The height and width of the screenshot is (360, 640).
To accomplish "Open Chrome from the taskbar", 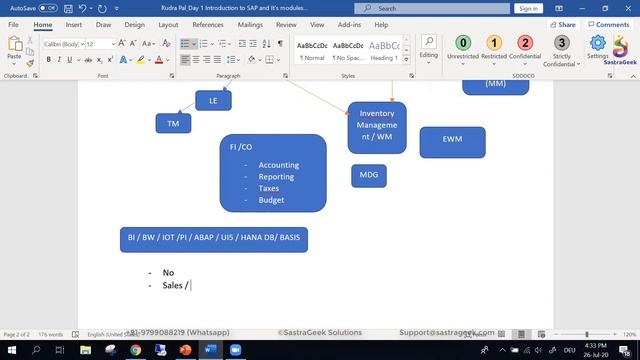I will (136, 350).
